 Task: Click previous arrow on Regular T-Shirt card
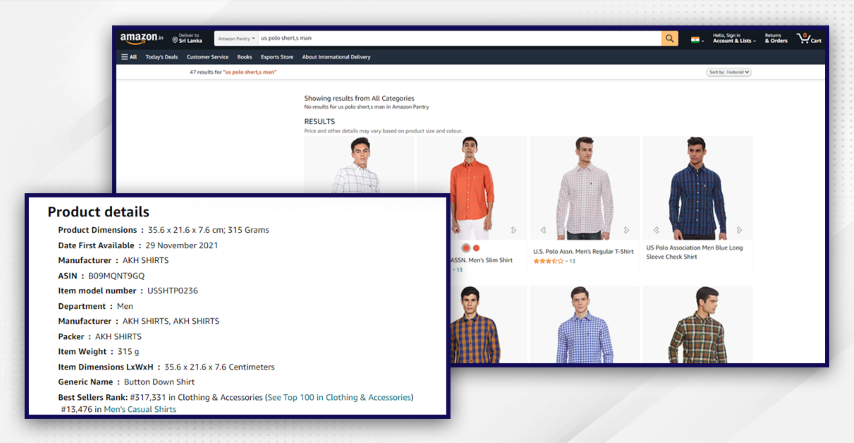(544, 230)
